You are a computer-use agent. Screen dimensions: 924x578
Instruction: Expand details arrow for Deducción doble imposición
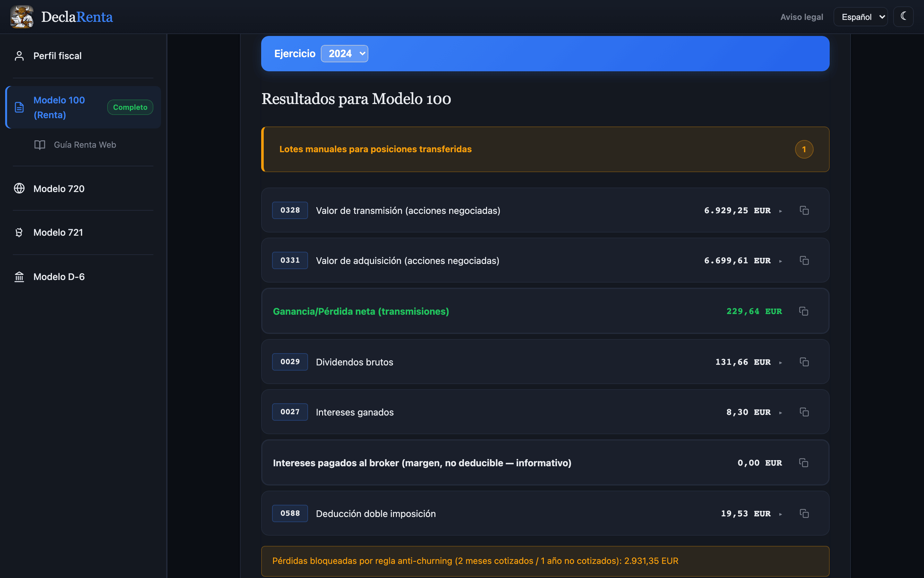[x=781, y=514]
